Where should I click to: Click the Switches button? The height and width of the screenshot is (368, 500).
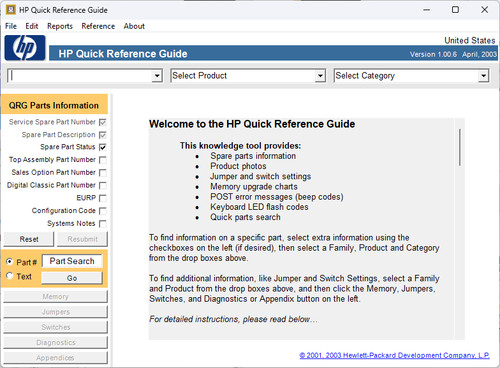click(56, 327)
